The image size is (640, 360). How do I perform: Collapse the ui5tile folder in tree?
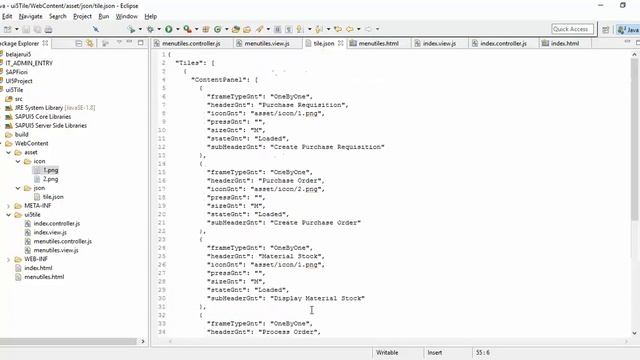[x=9, y=215]
